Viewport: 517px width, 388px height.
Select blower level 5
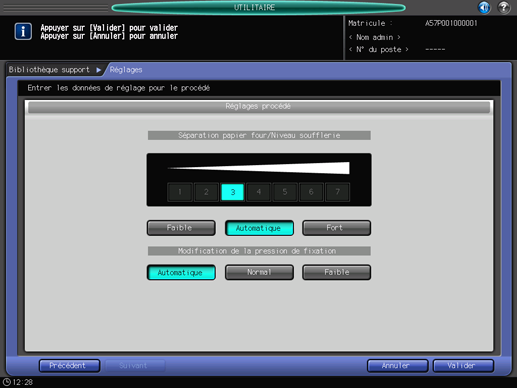click(x=285, y=192)
